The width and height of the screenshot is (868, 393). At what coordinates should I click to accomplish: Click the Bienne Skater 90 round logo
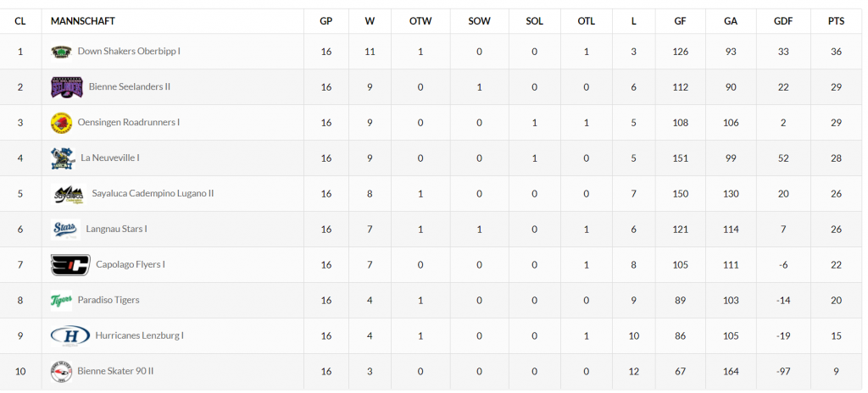61,372
